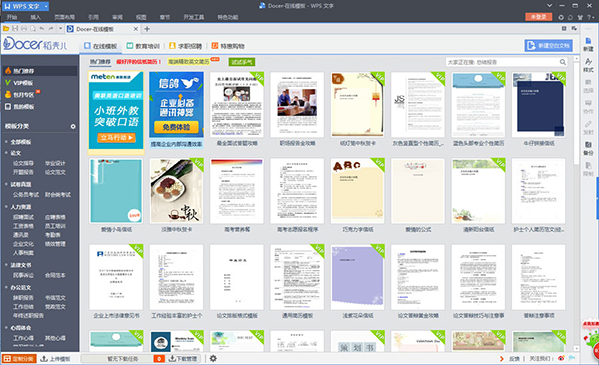Screen dimensions: 599x365
Task: Click the gear icon next to 模板分类
Action: click(73, 127)
